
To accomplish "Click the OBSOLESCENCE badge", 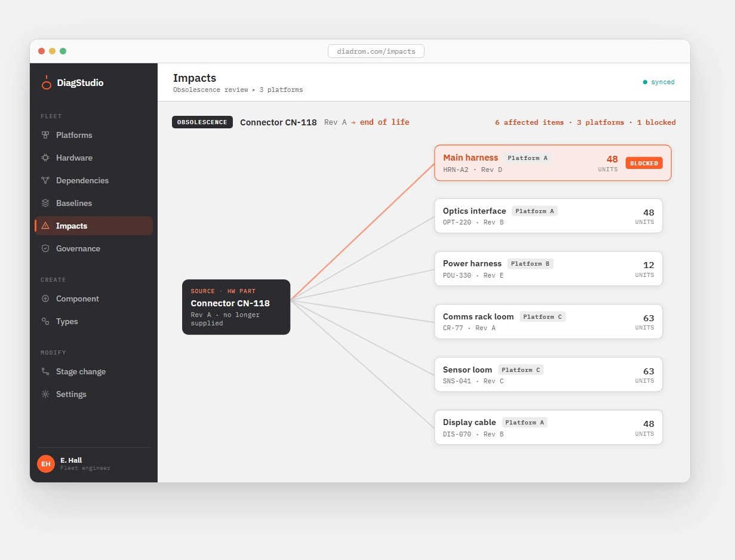I will coord(202,122).
